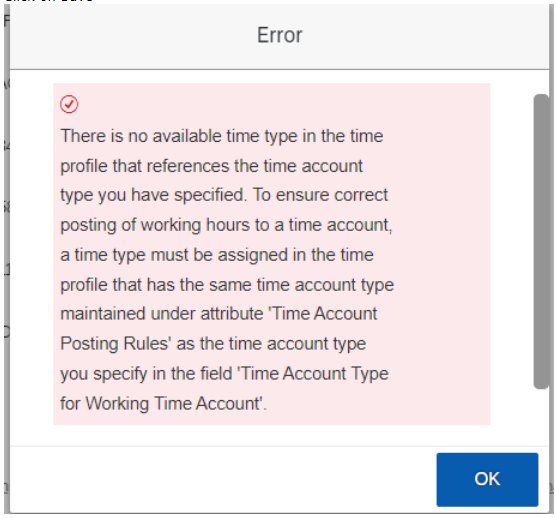
Task: Click the text "type you have specified. To ensure correct"
Action: point(224,195)
